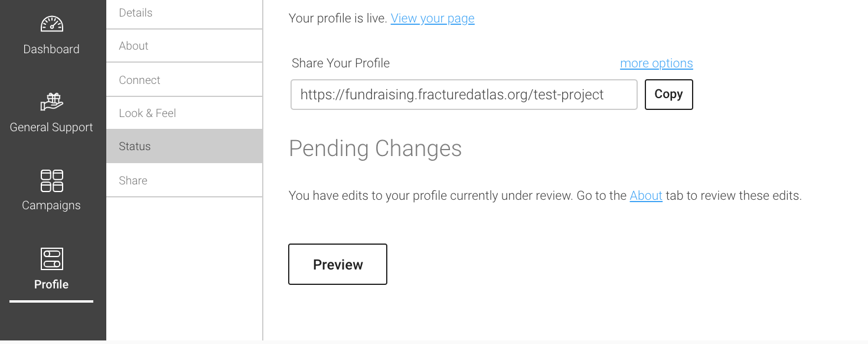Copy the profile share URL
Screen dimensions: 868x344
(668, 95)
